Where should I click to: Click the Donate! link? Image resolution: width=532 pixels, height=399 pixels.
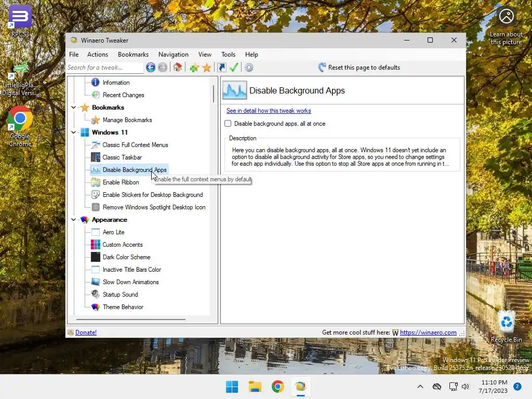tap(86, 332)
